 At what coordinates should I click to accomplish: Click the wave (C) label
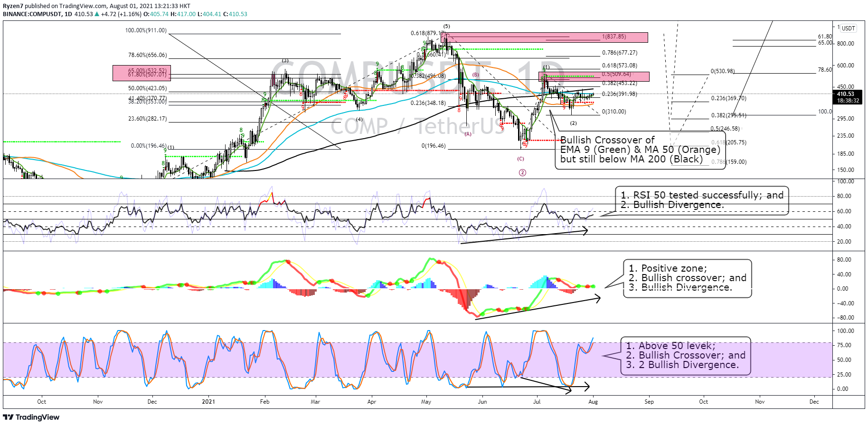pos(521,159)
